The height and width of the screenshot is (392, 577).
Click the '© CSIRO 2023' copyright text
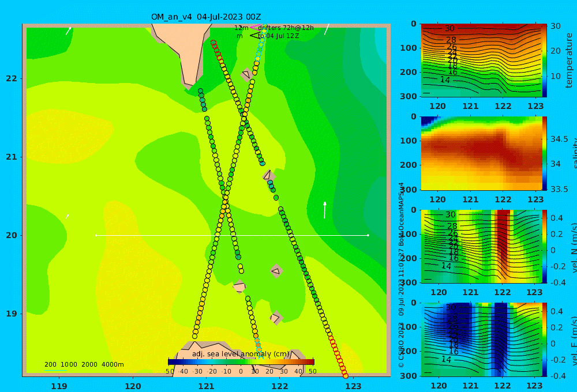(401, 345)
